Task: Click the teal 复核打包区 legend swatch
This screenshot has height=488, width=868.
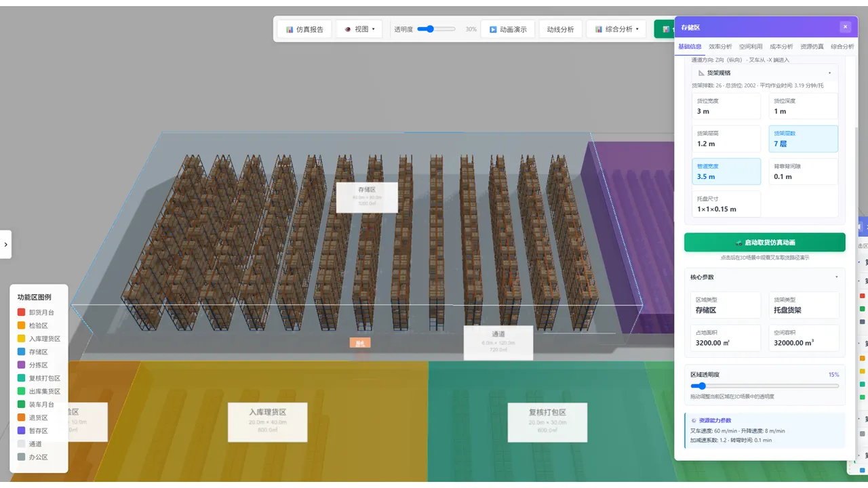Action: 22,378
